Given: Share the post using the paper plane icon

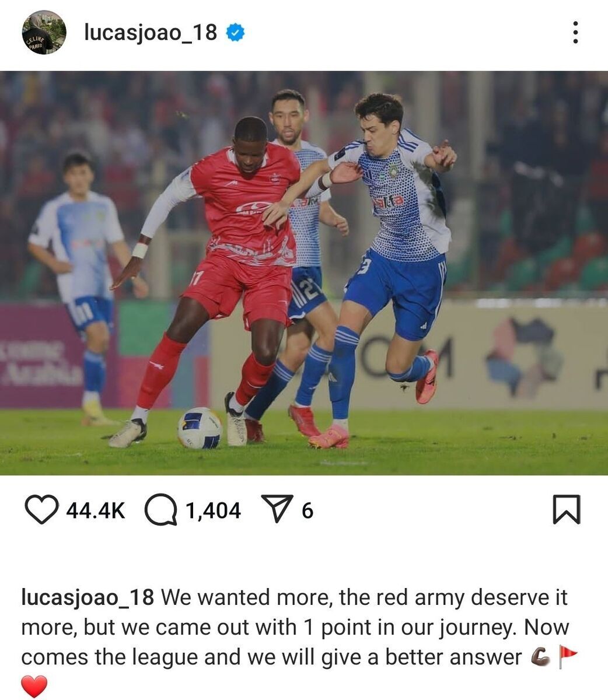Looking at the screenshot, I should pyautogui.click(x=276, y=510).
